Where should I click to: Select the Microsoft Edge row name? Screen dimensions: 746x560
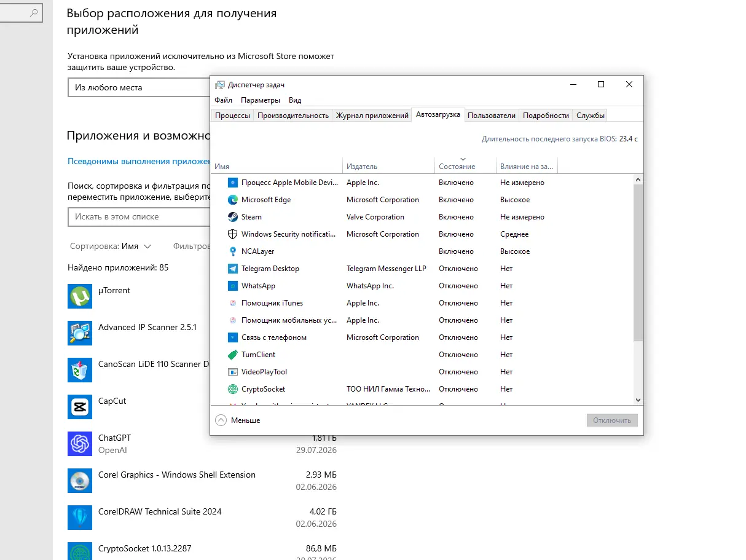tap(266, 200)
